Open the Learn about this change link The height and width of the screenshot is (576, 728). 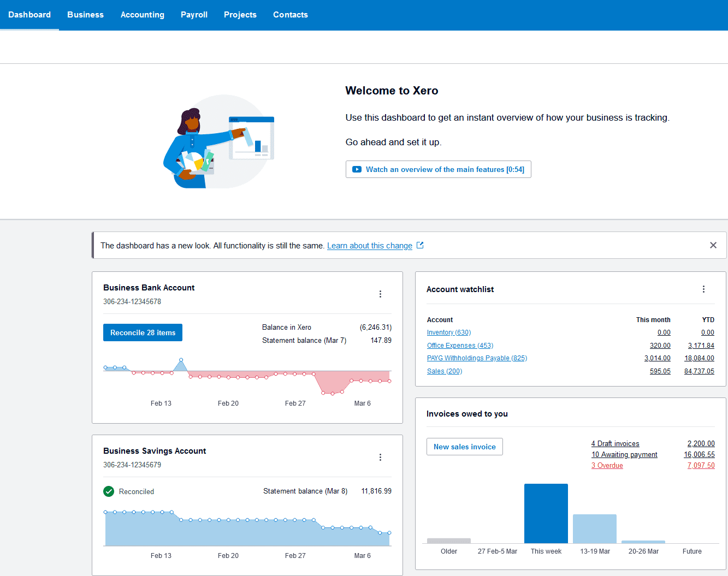pos(370,246)
